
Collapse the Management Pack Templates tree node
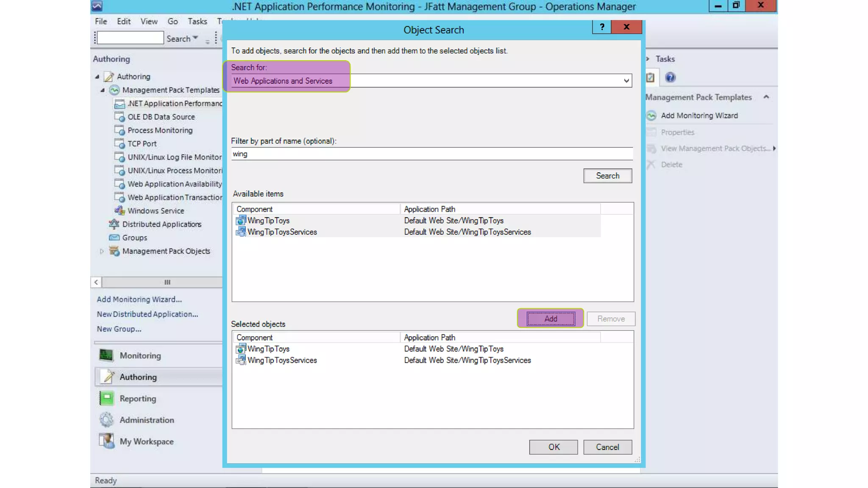102,90
